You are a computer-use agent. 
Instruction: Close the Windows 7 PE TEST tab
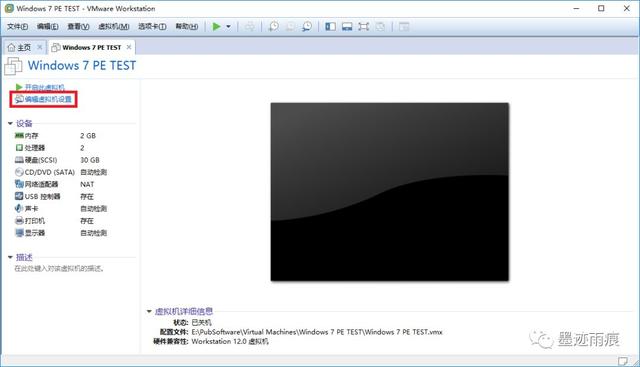129,47
